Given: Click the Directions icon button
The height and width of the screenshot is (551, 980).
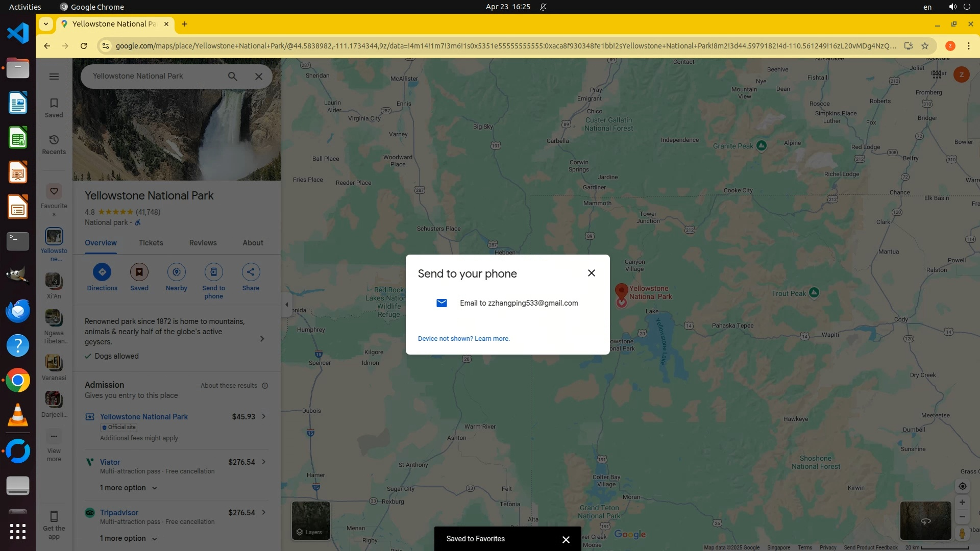Looking at the screenshot, I should (x=102, y=272).
